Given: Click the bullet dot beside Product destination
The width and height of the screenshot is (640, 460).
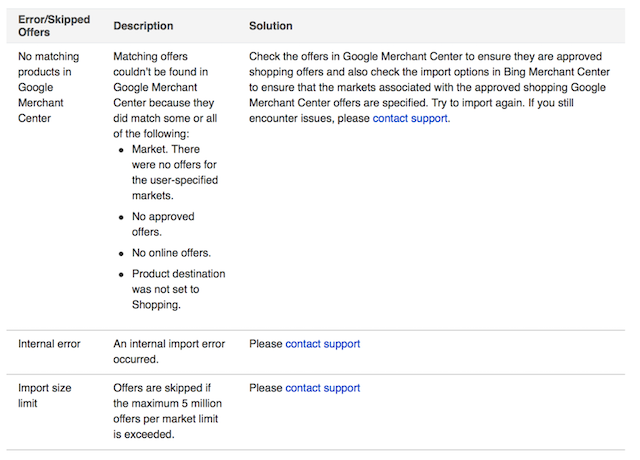Looking at the screenshot, I should pyautogui.click(x=121, y=275).
